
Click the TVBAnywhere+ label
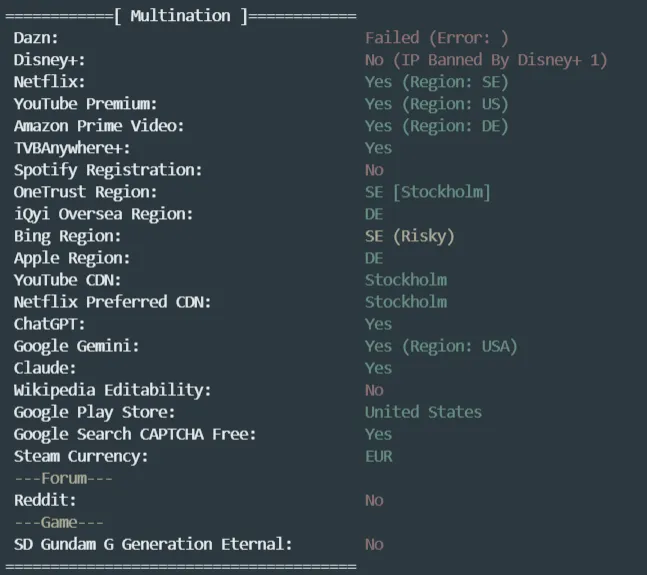(x=69, y=148)
